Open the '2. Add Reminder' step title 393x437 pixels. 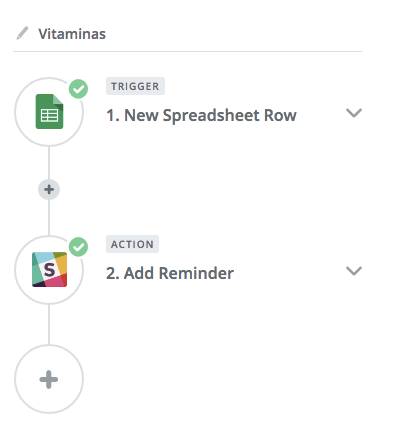tap(170, 273)
